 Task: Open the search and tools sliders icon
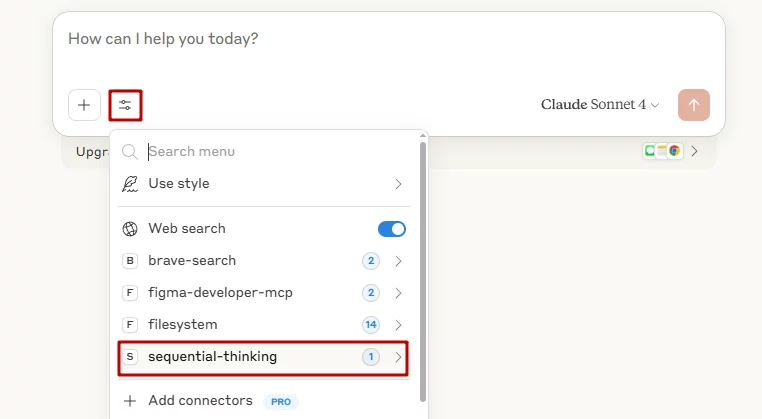125,105
